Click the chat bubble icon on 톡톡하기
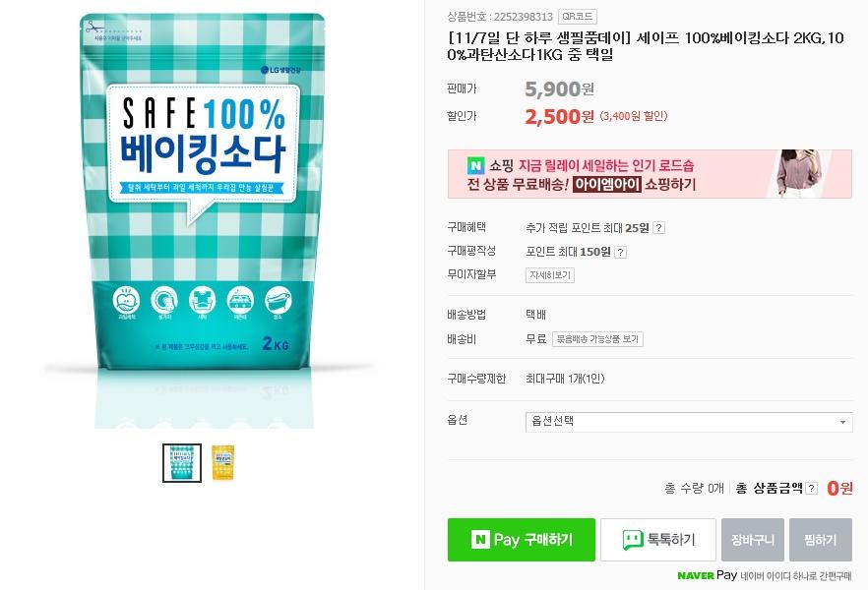868x590 pixels. 633,539
